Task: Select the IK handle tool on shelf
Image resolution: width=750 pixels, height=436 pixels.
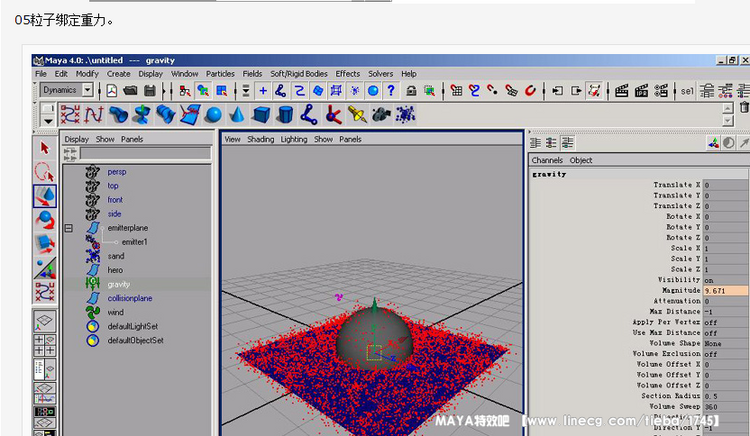Action: 333,115
